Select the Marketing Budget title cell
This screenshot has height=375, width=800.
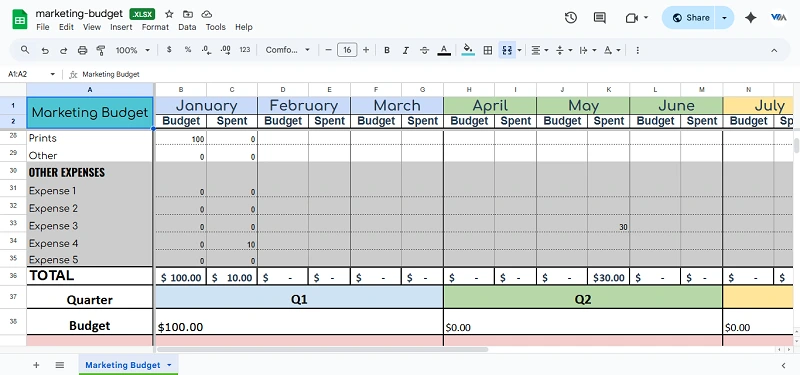(90, 113)
